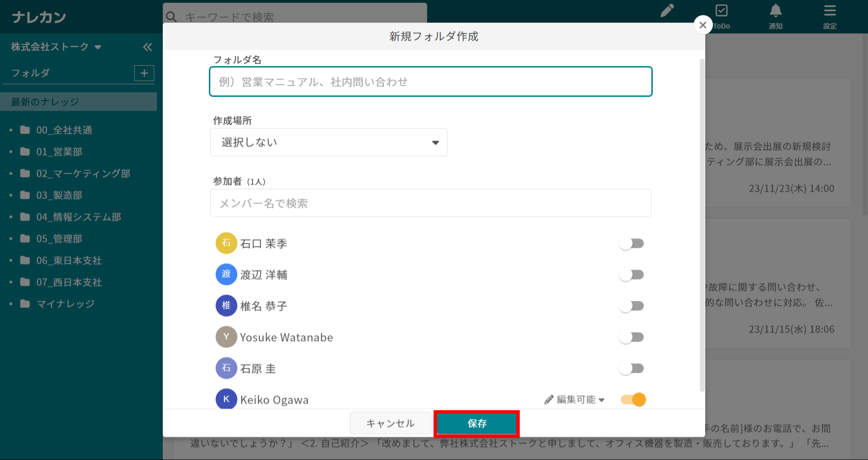Collapse sidebar with double chevron icon

click(147, 47)
